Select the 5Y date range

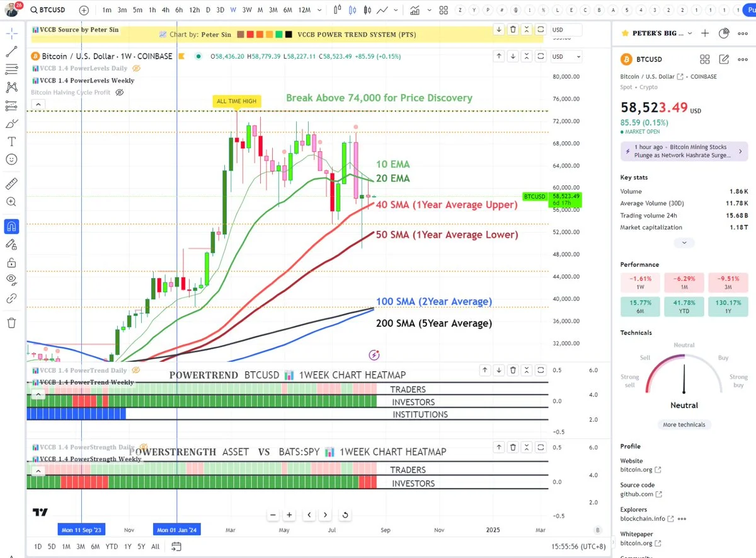pyautogui.click(x=141, y=547)
